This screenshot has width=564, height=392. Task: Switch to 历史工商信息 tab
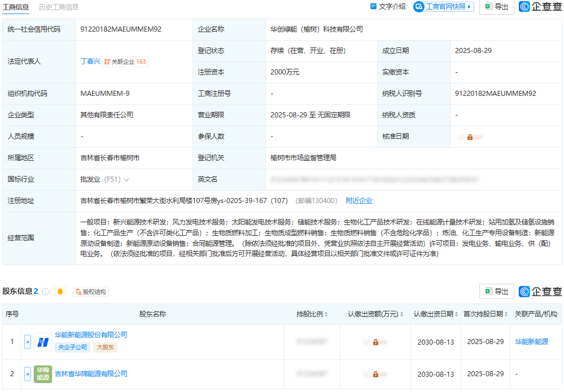pos(59,7)
